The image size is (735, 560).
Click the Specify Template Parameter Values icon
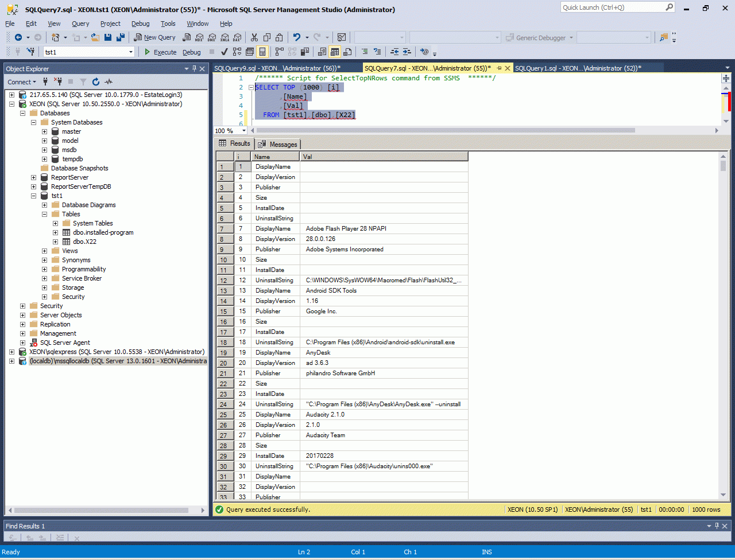click(x=424, y=52)
